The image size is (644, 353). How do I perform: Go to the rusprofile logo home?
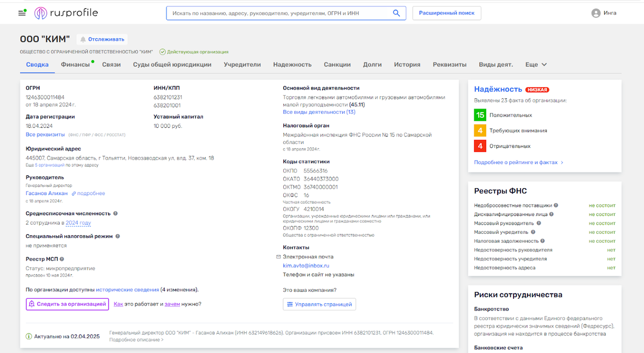coord(66,13)
